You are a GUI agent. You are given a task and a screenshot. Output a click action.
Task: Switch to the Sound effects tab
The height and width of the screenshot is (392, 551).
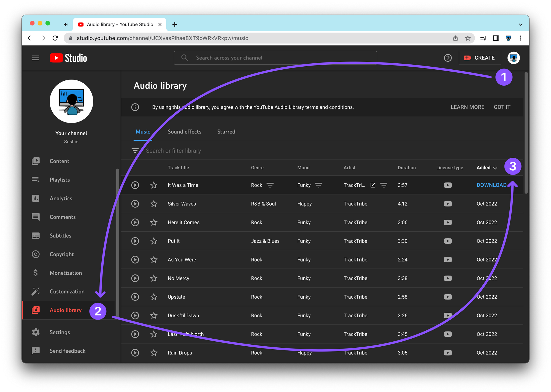click(x=184, y=132)
